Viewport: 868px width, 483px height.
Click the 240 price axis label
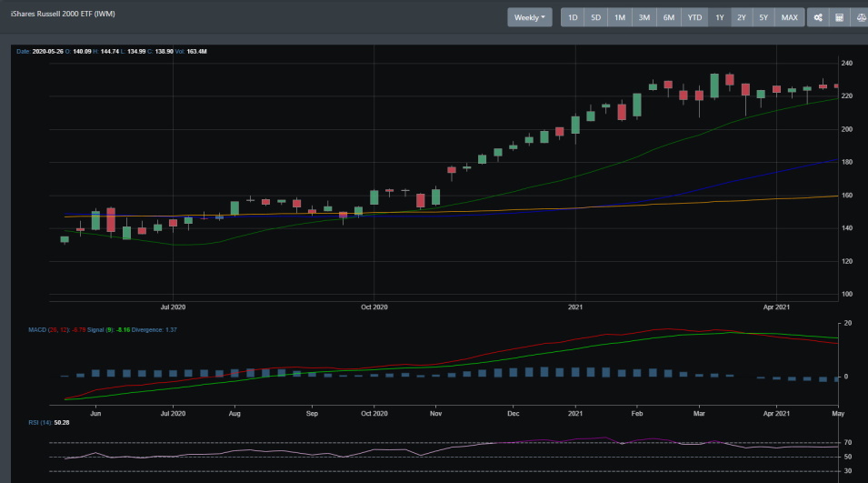pyautogui.click(x=846, y=63)
